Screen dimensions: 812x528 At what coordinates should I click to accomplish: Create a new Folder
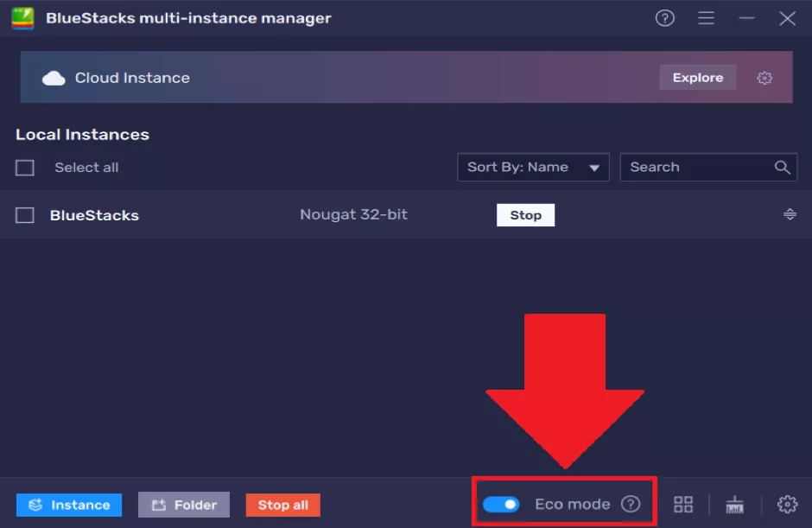183,505
